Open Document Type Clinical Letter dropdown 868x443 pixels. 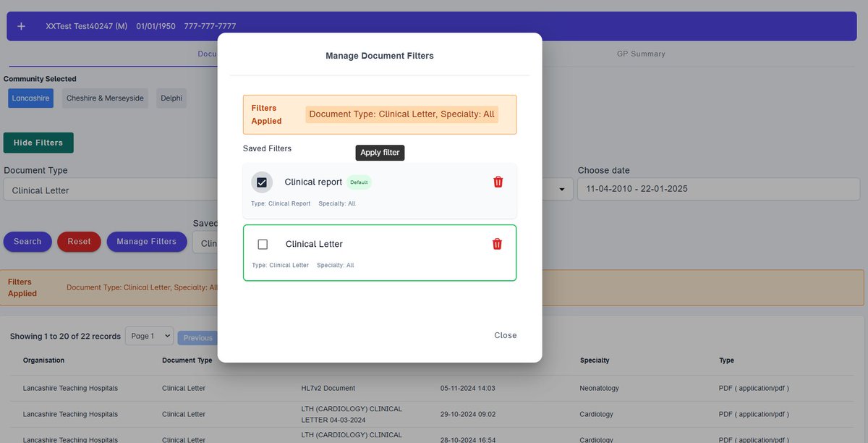111,190
